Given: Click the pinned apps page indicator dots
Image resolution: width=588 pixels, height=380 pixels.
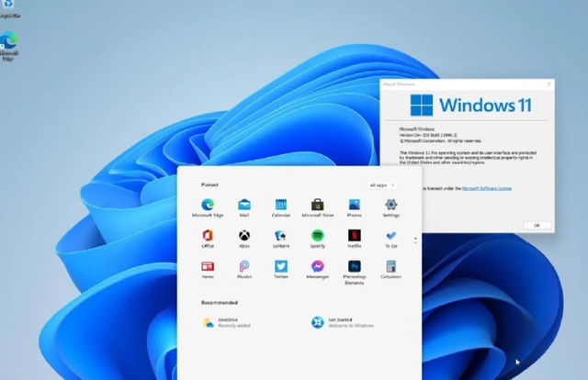Looking at the screenshot, I should pos(416,239).
